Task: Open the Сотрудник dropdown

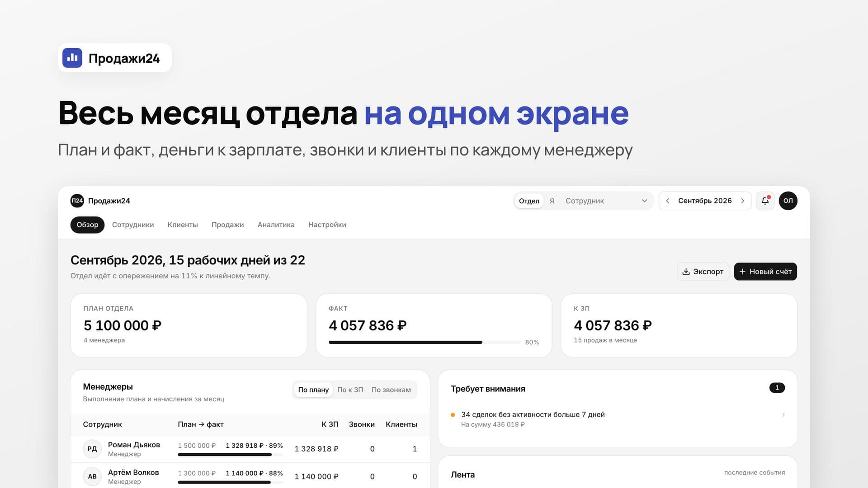Action: [606, 201]
